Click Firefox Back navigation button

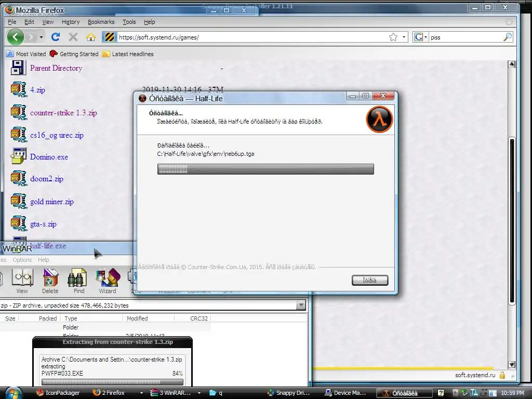16,37
